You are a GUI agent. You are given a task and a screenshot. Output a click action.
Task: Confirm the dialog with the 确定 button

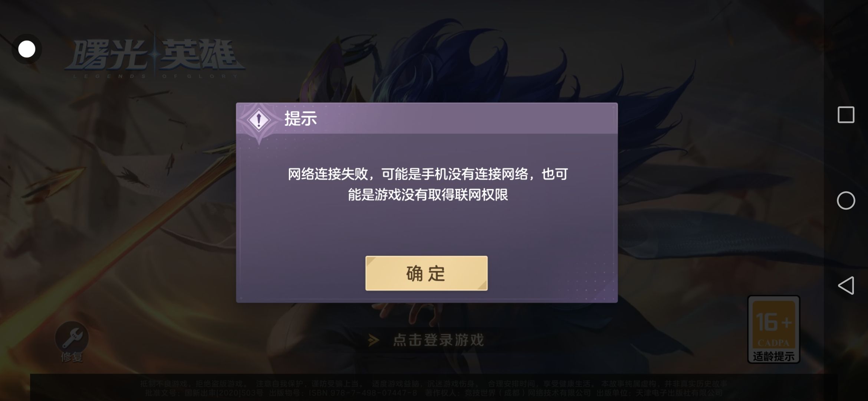click(426, 273)
